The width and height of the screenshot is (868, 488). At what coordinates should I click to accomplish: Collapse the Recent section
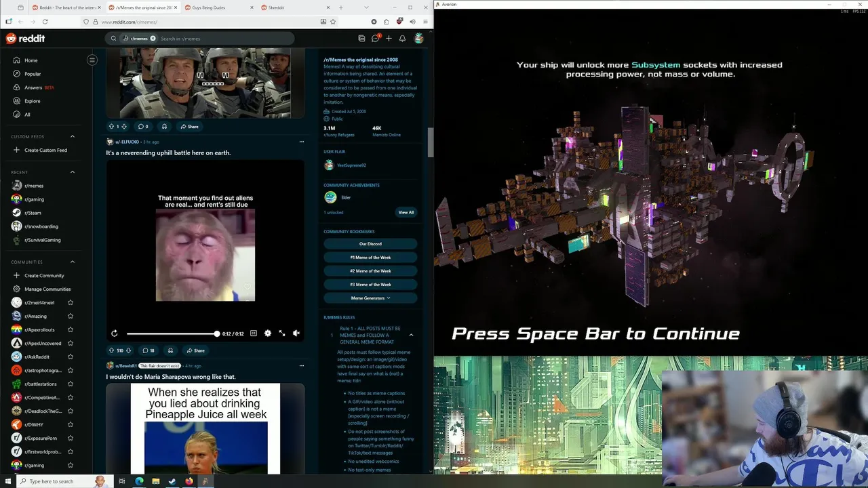(73, 172)
